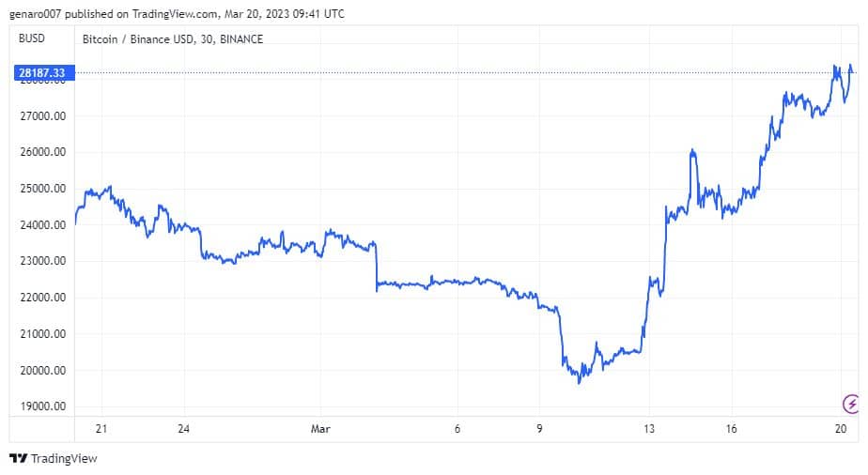Image resolution: width=868 pixels, height=475 pixels.
Task: Click the 19000.00 price axis label
Action: [x=42, y=406]
